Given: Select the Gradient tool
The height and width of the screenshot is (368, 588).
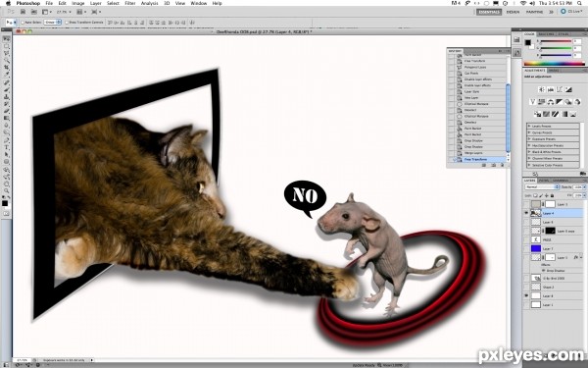Looking at the screenshot, I should pos(7,119).
